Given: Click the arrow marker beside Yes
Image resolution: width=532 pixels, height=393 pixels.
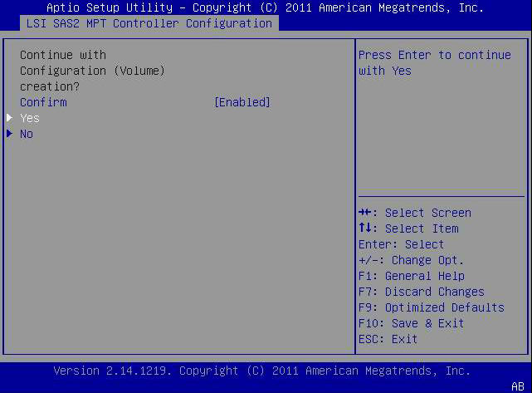Looking at the screenshot, I should point(9,118).
